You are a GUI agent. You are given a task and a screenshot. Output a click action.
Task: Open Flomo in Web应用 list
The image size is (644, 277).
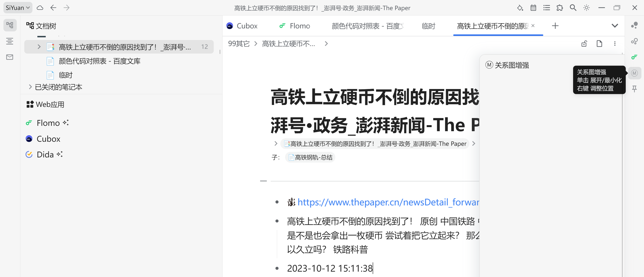pyautogui.click(x=48, y=123)
